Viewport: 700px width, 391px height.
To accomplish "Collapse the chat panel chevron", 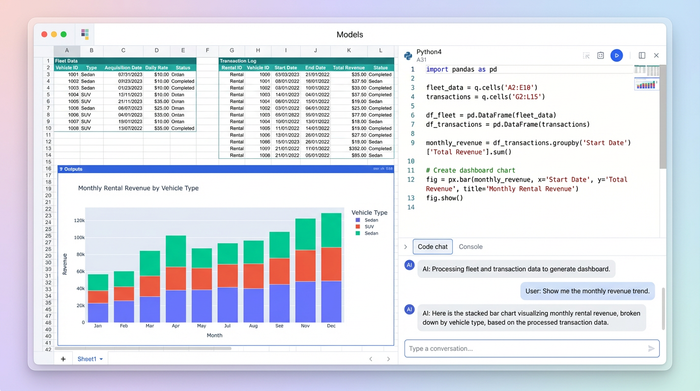I will [x=405, y=246].
